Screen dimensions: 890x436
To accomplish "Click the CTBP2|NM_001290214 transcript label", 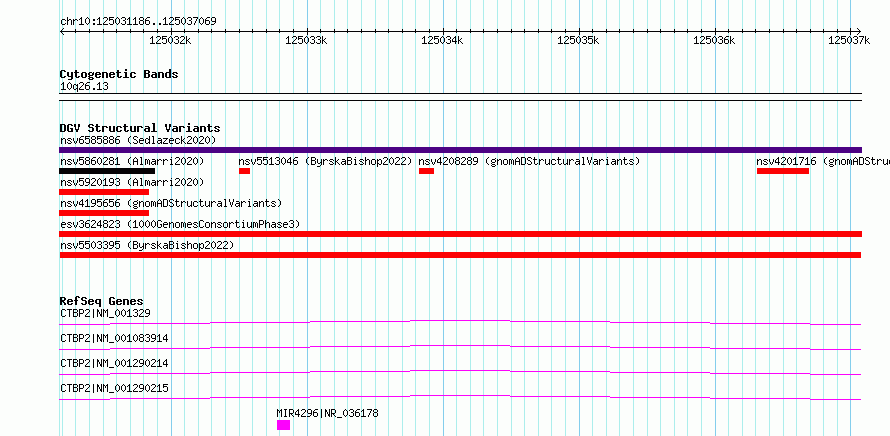I will click(x=114, y=363).
